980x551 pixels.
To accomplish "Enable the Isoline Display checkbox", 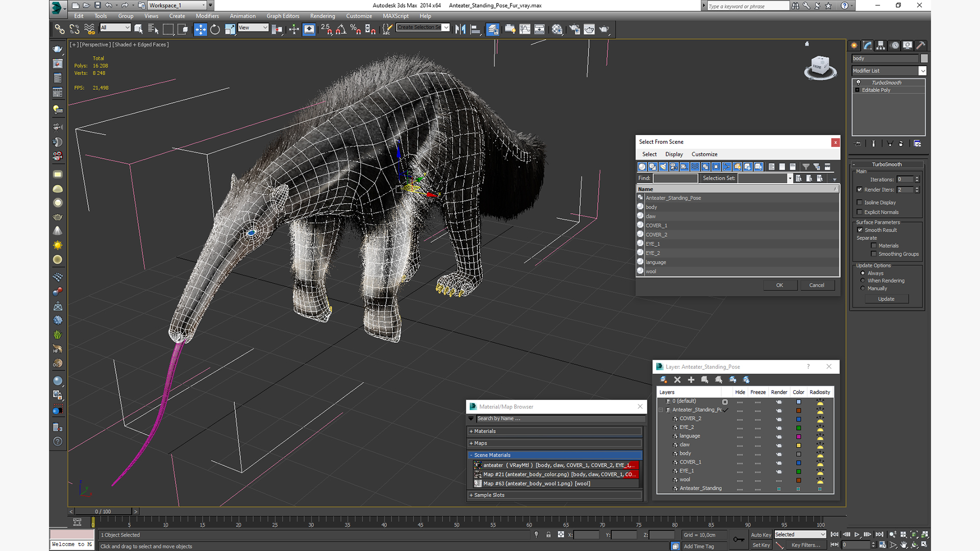I will click(860, 203).
